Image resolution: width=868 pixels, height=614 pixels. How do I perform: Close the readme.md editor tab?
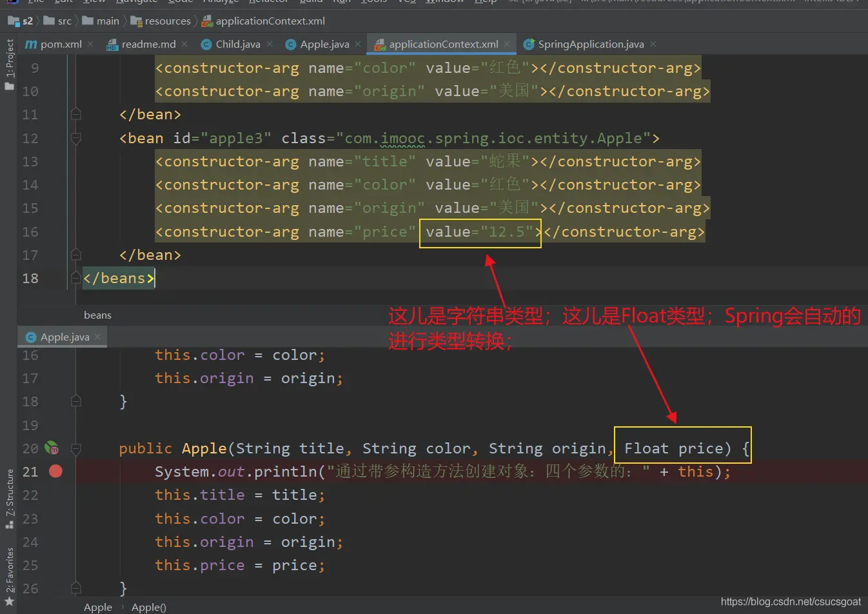click(x=184, y=44)
